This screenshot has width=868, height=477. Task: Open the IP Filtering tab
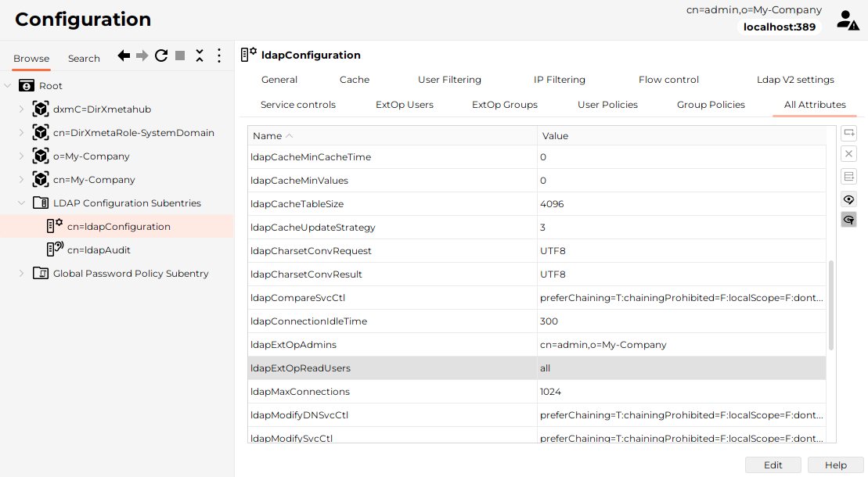point(559,80)
